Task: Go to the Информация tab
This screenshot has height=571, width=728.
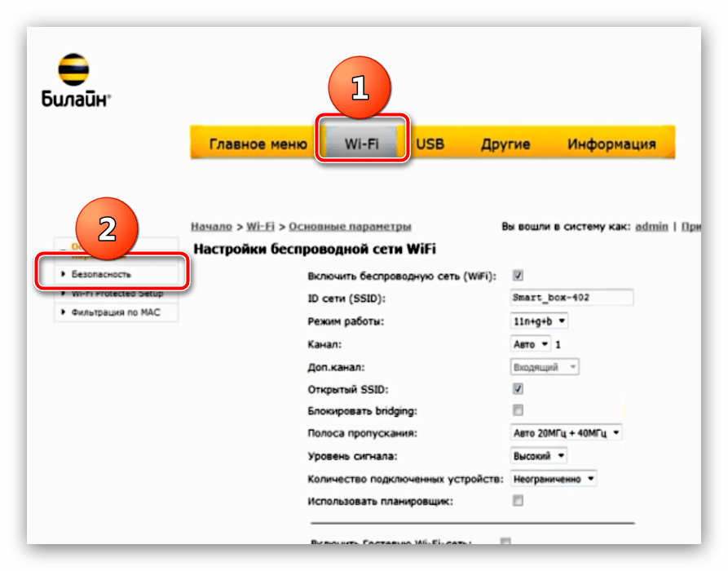Action: [611, 144]
